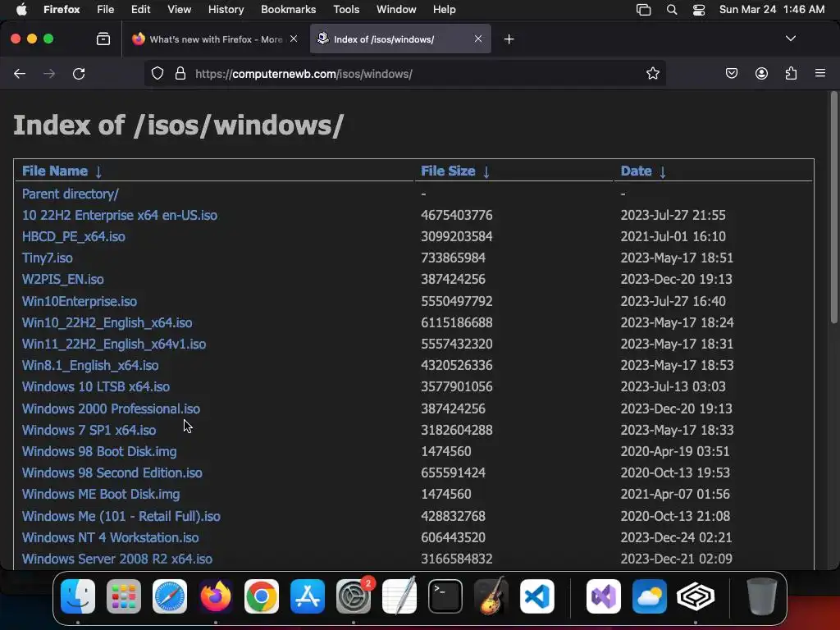Open Terminal from the Dock
This screenshot has height=630, width=840.
click(x=445, y=596)
